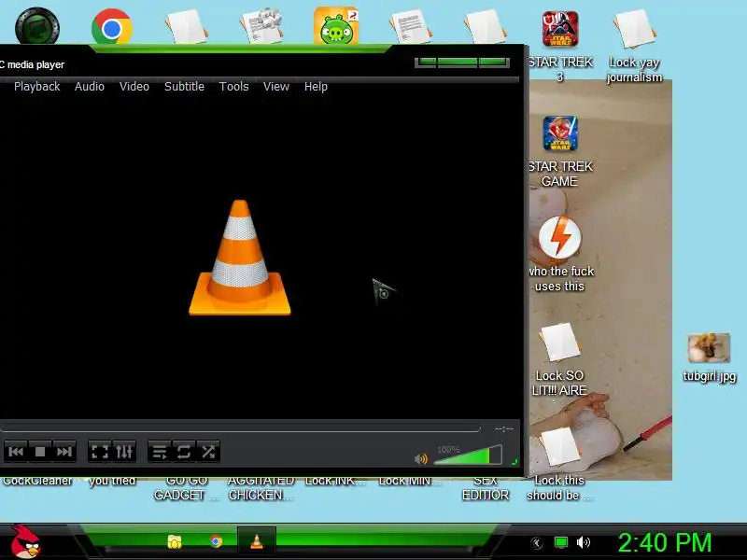The height and width of the screenshot is (560, 747).
Task: Open system volume speaker tray icon
Action: point(584,542)
